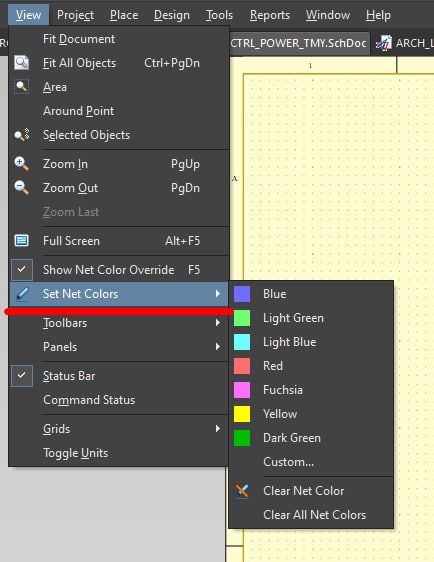Screen dimensions: 434x562
Task: Open the Place menu
Action: pos(124,15)
